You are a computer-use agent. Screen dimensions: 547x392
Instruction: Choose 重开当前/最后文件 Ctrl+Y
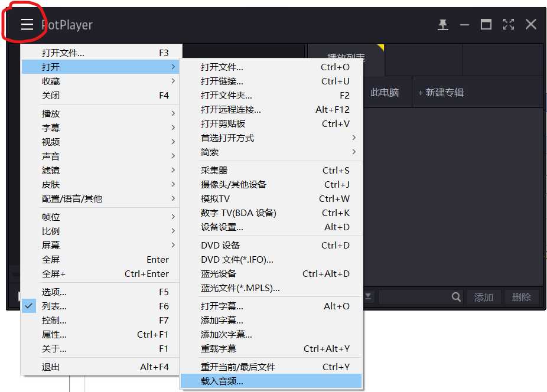pos(271,367)
